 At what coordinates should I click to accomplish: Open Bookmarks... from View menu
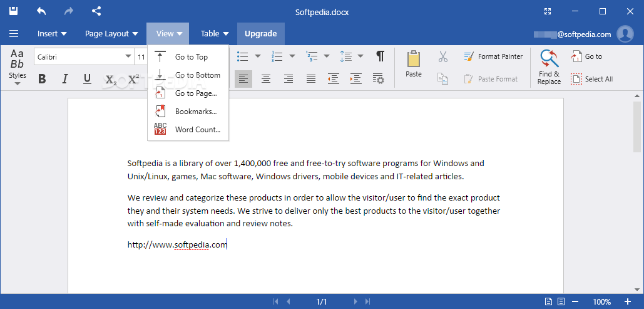click(188, 111)
